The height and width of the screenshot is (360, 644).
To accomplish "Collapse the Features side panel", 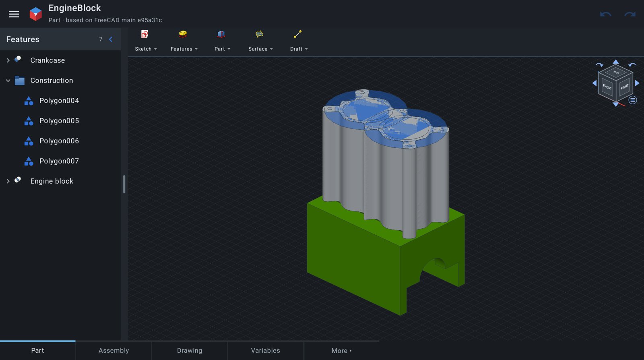I will (x=111, y=39).
